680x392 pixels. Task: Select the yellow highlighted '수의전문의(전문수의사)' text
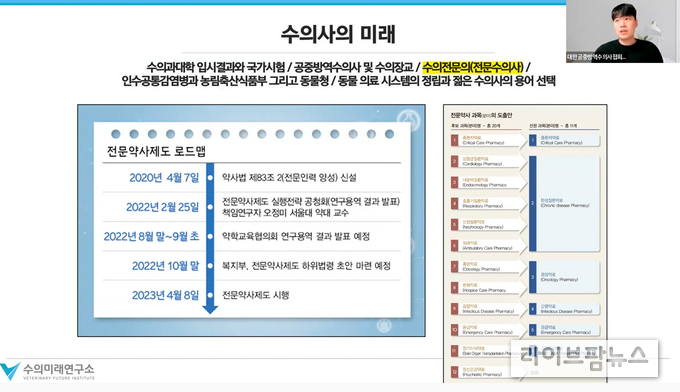pos(473,67)
